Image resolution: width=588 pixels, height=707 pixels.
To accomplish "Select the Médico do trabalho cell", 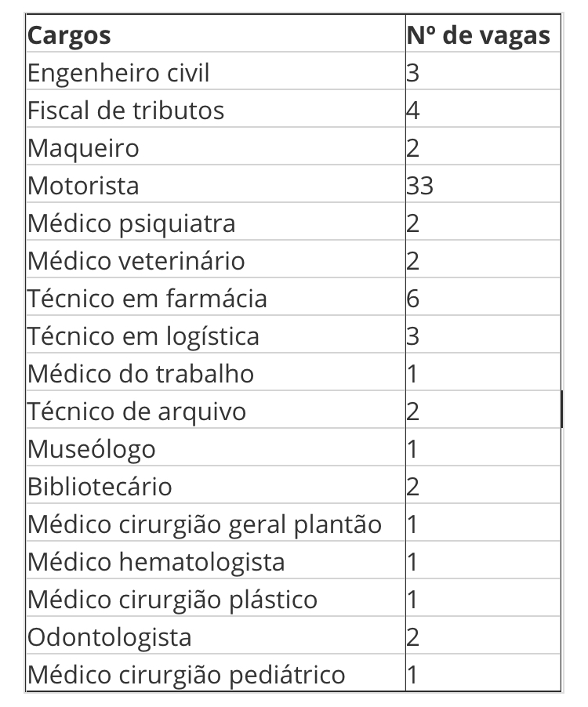I will point(140,374).
